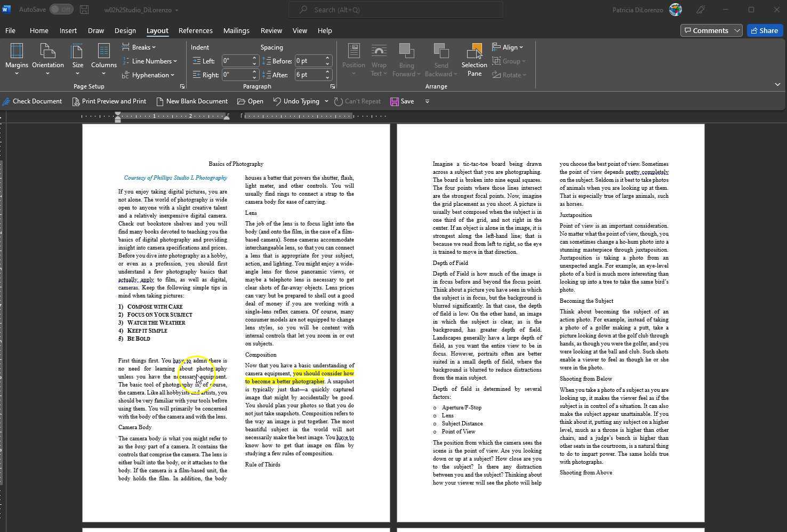Open the Align dropdown menu
The width and height of the screenshot is (787, 532).
[508, 47]
